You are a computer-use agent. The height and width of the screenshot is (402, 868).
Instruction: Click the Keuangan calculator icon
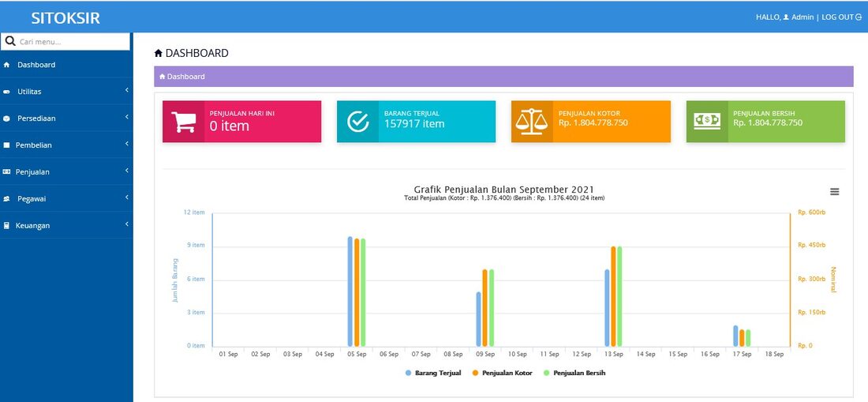pos(6,225)
